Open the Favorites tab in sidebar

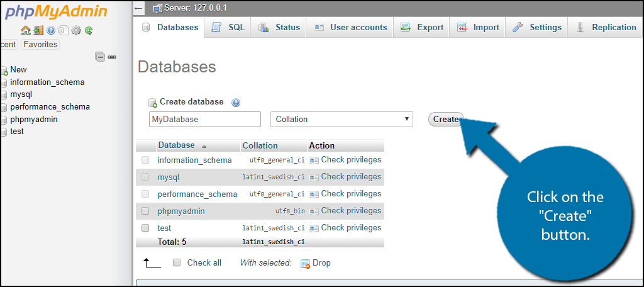click(x=40, y=45)
